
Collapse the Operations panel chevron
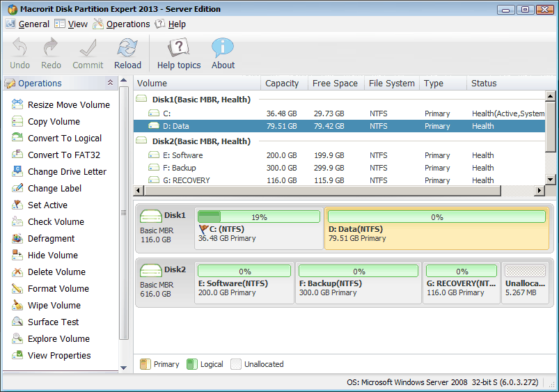[110, 83]
